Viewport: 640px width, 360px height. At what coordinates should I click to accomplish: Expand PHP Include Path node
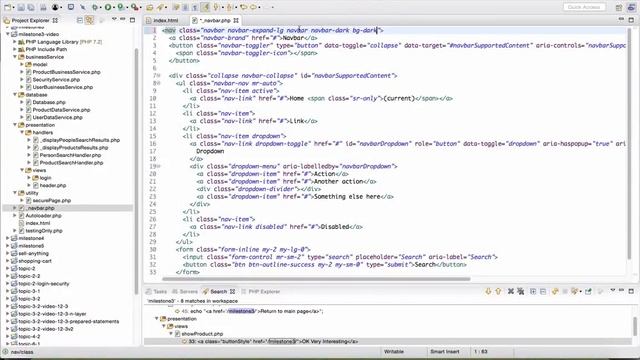[x=15, y=49]
